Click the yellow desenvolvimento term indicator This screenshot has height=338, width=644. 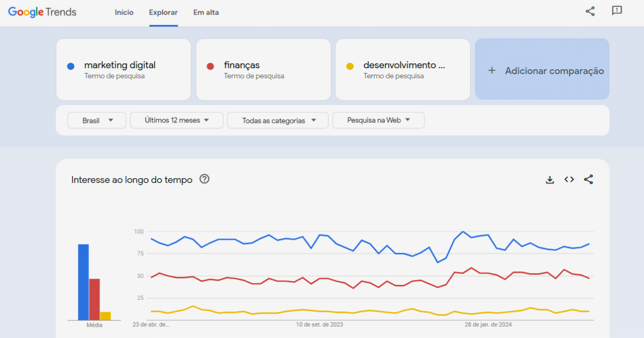click(x=350, y=65)
